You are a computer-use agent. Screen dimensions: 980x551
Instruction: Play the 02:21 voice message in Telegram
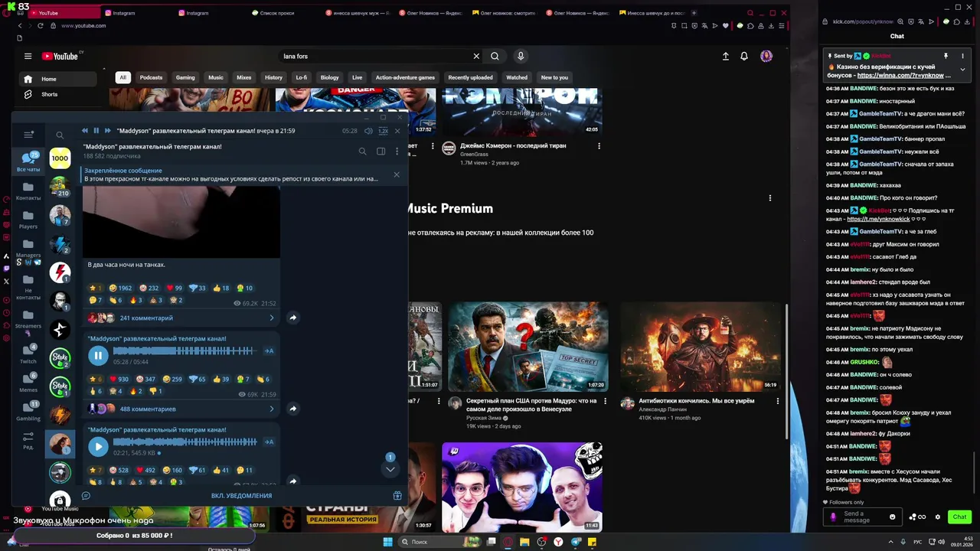pos(98,446)
